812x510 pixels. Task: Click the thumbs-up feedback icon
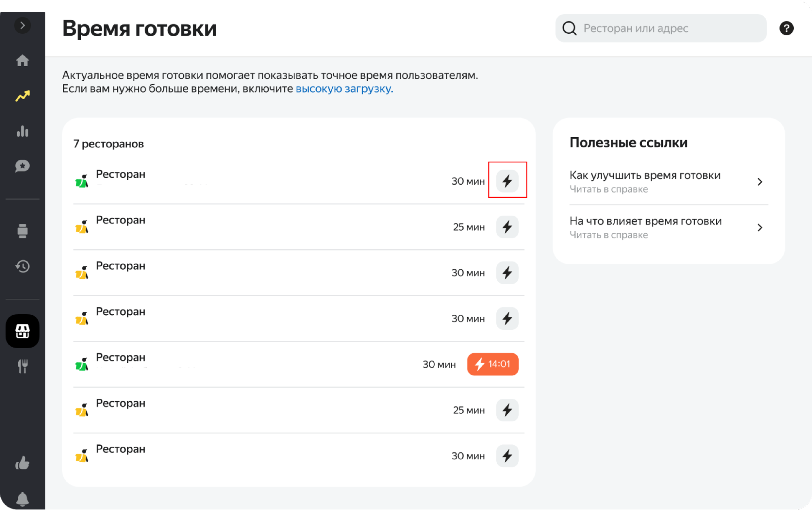(x=22, y=463)
